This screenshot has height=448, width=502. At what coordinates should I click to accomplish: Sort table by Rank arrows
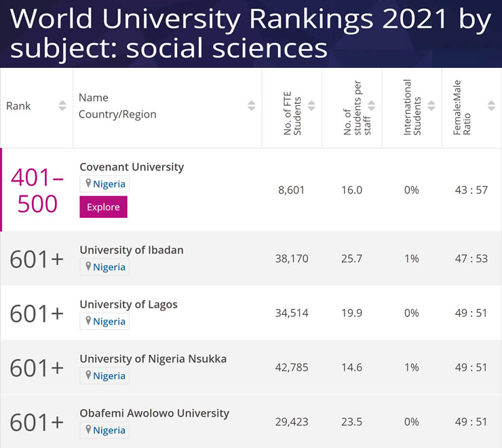click(x=62, y=105)
